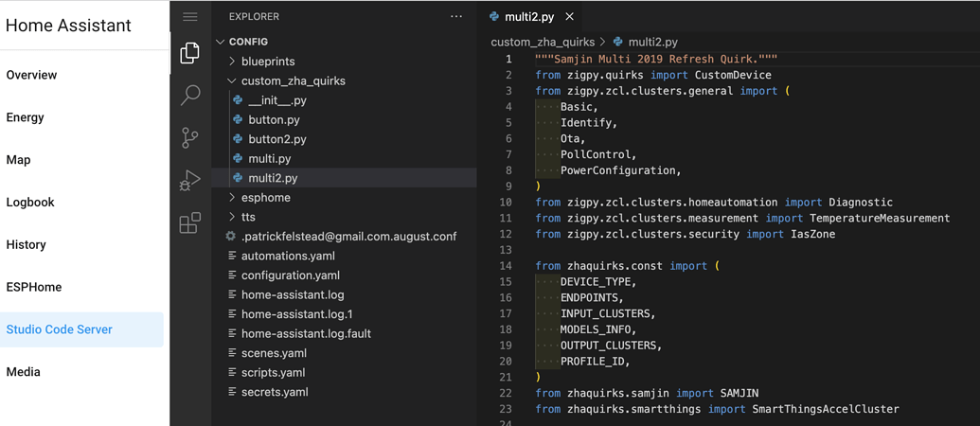This screenshot has height=426, width=980.
Task: Open secrets.yaml file
Action: click(x=275, y=392)
